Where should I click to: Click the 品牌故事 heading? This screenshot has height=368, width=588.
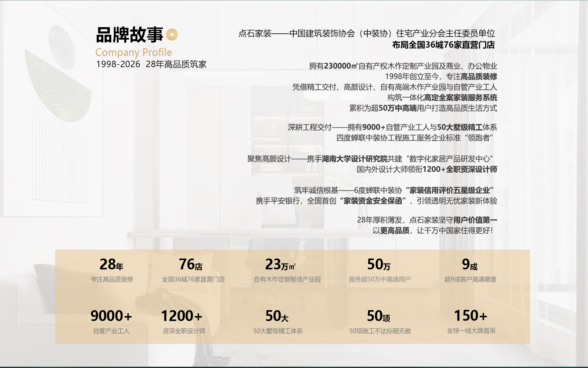click(x=130, y=35)
